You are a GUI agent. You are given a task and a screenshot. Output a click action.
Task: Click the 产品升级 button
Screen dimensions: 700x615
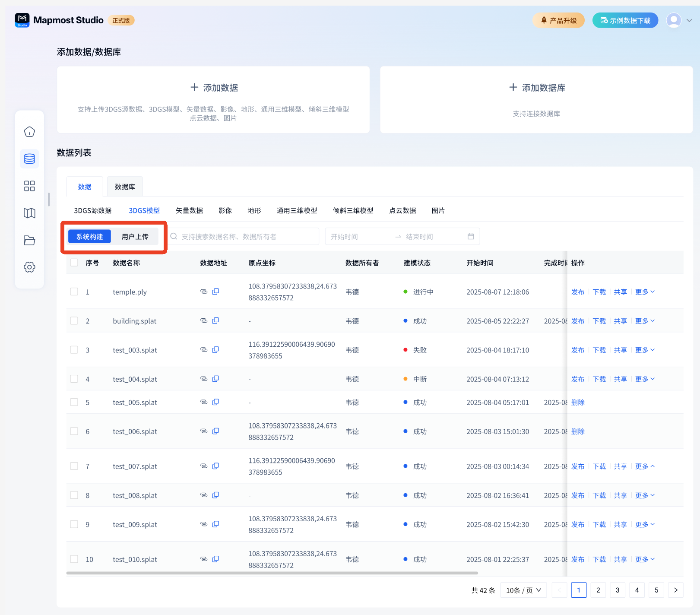click(x=558, y=20)
